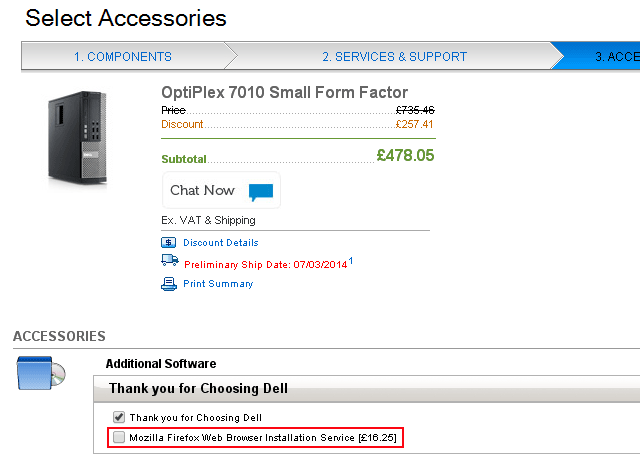Click the Preliminary Ship Date text
Image resolution: width=640 pixels, height=463 pixels.
click(x=265, y=265)
